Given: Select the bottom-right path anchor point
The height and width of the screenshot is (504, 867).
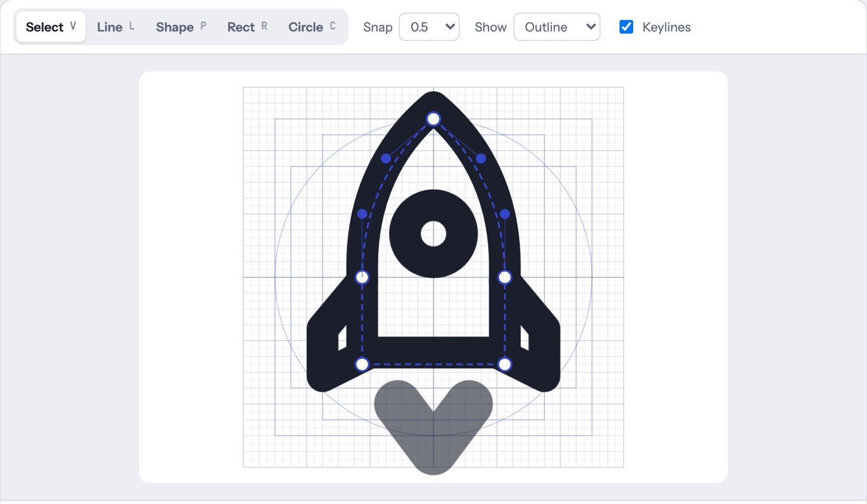Looking at the screenshot, I should (x=505, y=364).
